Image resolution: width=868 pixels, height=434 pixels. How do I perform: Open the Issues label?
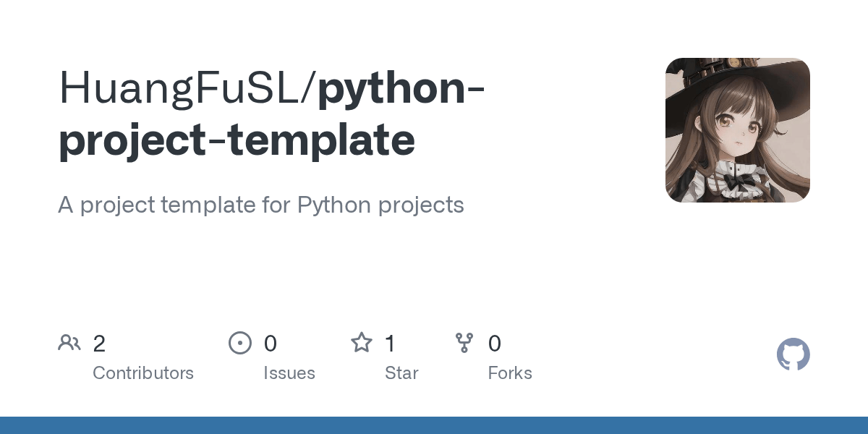[x=289, y=373]
